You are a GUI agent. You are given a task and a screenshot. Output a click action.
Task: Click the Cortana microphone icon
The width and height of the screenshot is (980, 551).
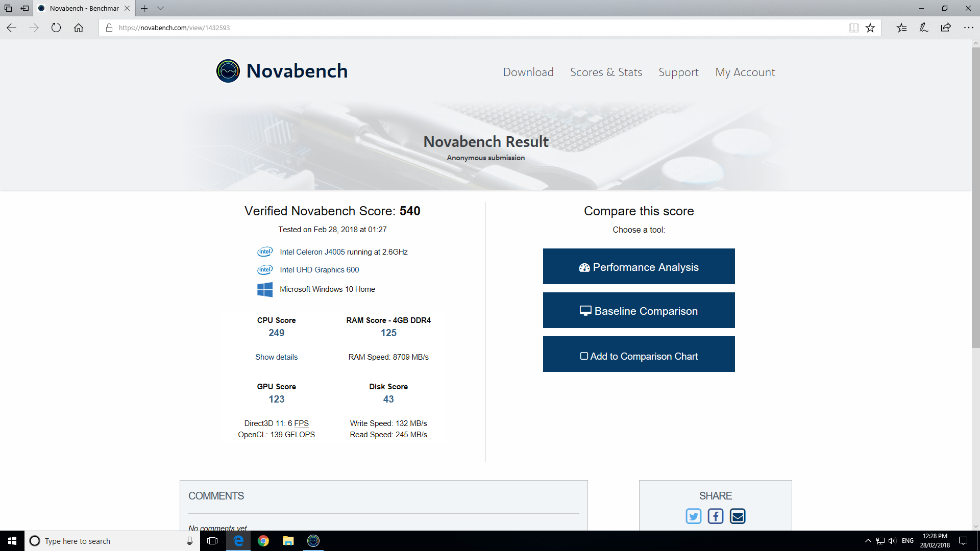[x=189, y=541]
